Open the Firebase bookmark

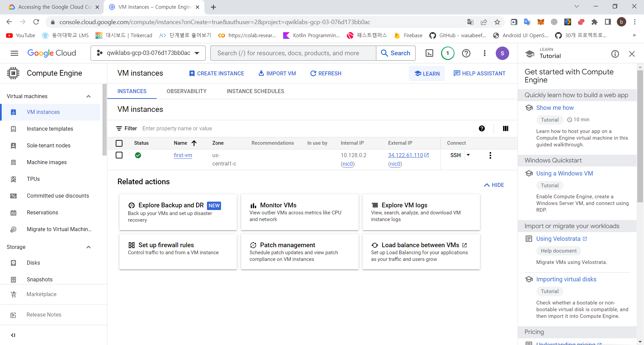click(x=408, y=36)
